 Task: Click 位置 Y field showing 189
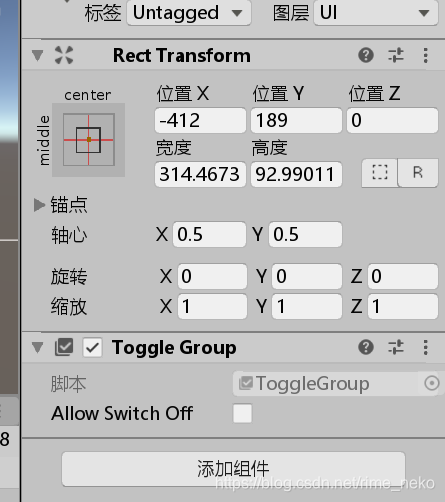tap(296, 120)
